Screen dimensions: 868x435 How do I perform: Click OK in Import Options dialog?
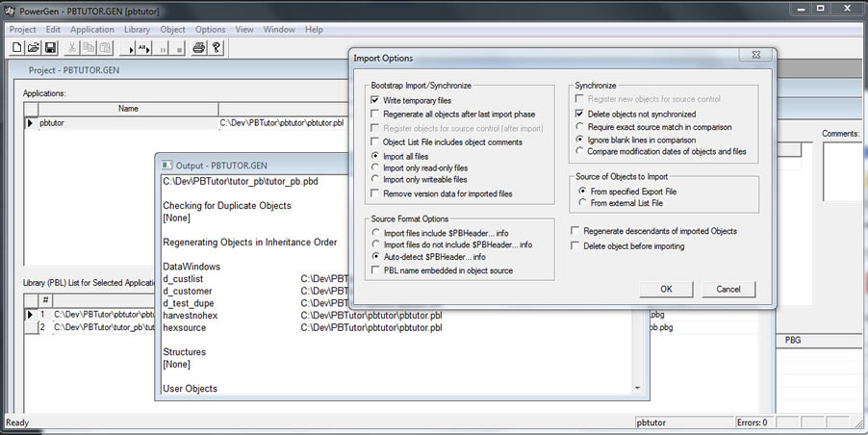tap(666, 290)
